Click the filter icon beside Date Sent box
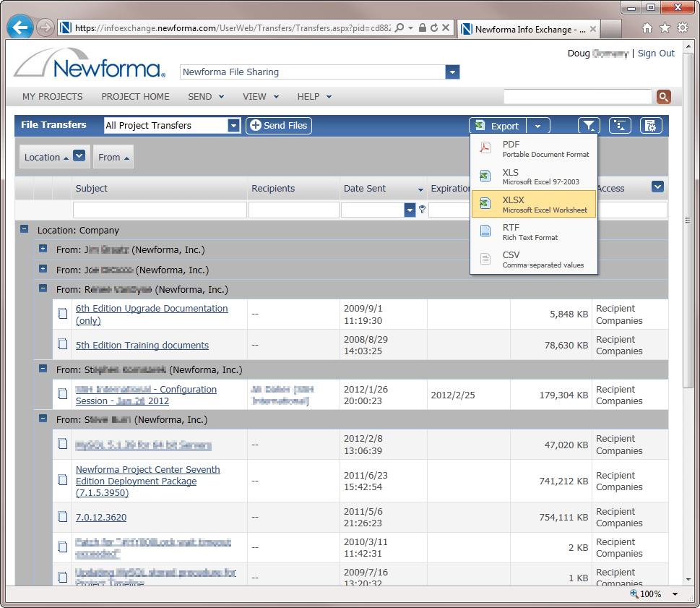 pos(423,210)
